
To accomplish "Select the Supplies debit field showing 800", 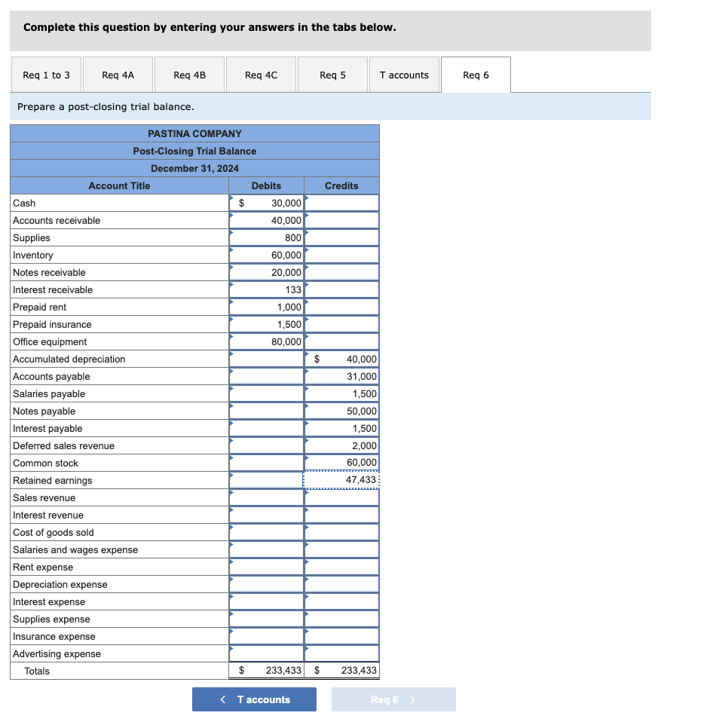I will [267, 237].
